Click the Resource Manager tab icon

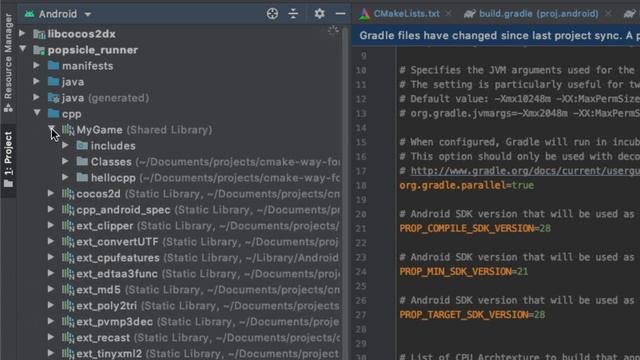8,108
